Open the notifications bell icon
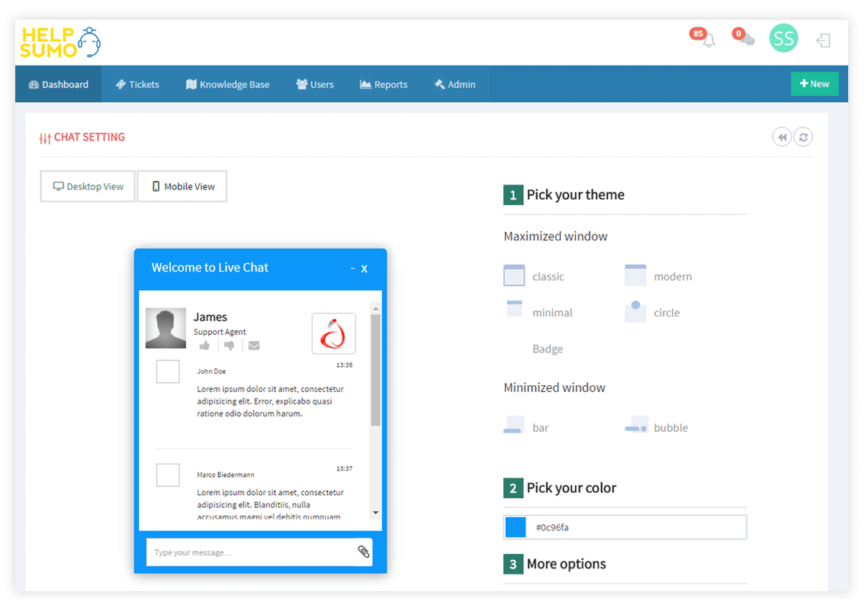 (x=709, y=40)
